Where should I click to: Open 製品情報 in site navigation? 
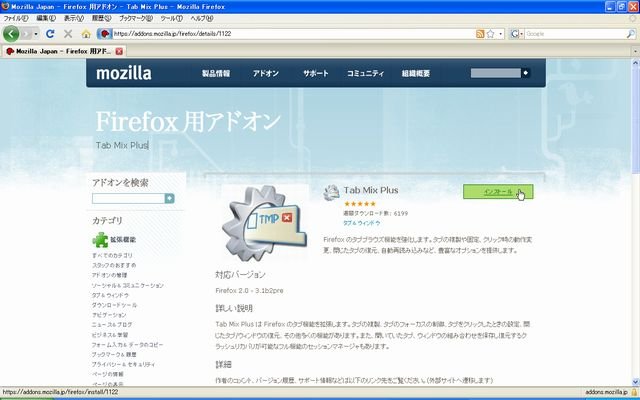point(216,73)
